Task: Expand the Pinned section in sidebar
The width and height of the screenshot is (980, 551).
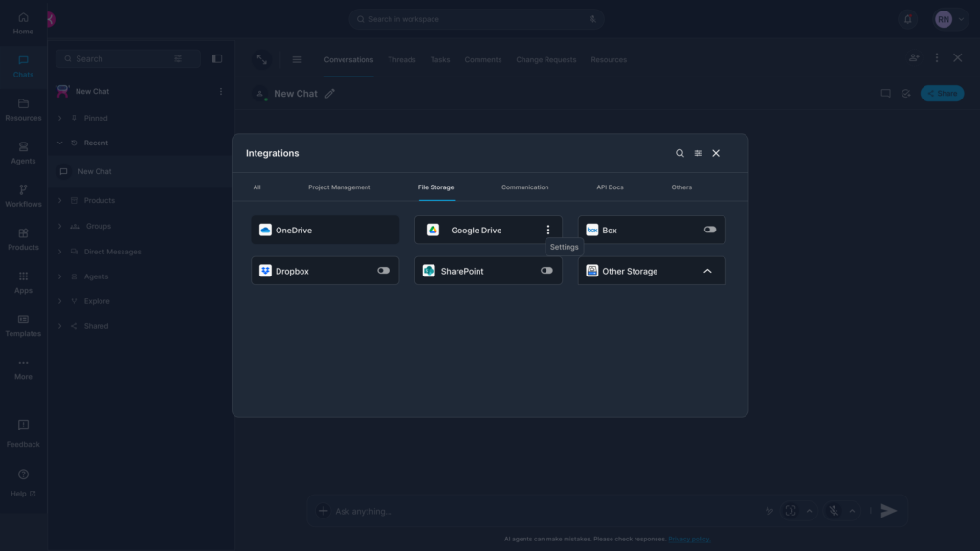Action: tap(60, 118)
